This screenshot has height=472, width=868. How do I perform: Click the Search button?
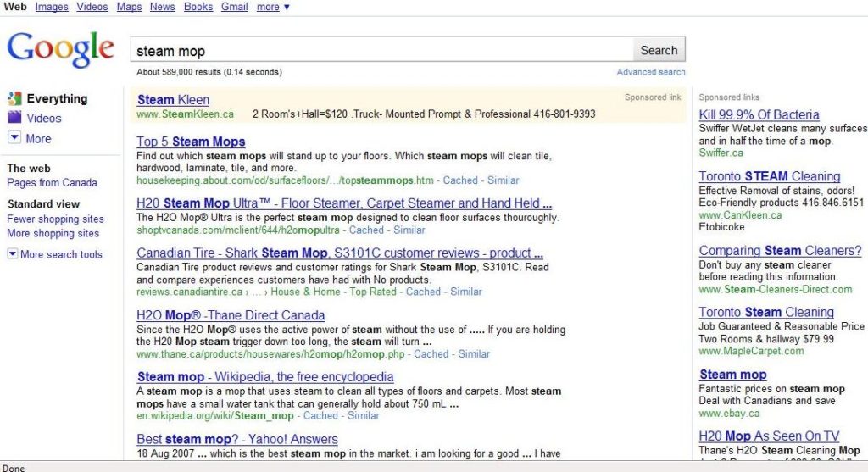click(x=659, y=50)
